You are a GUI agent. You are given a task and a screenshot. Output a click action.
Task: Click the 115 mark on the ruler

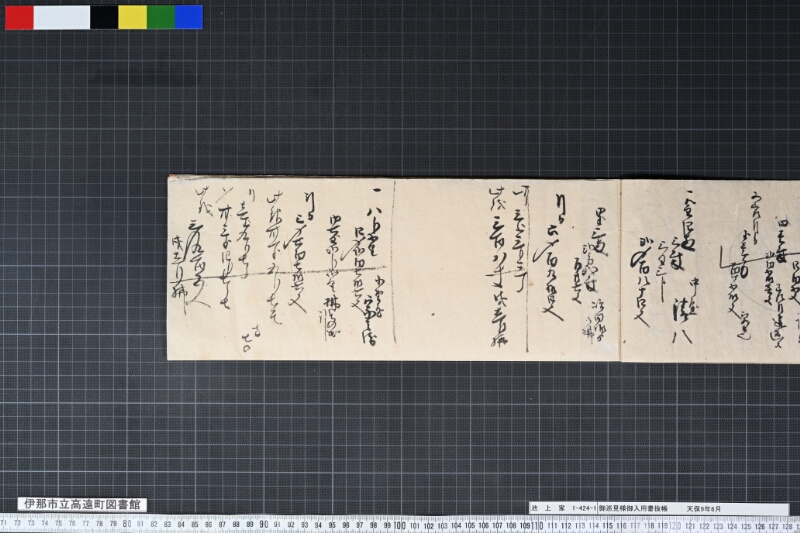pos(607,526)
